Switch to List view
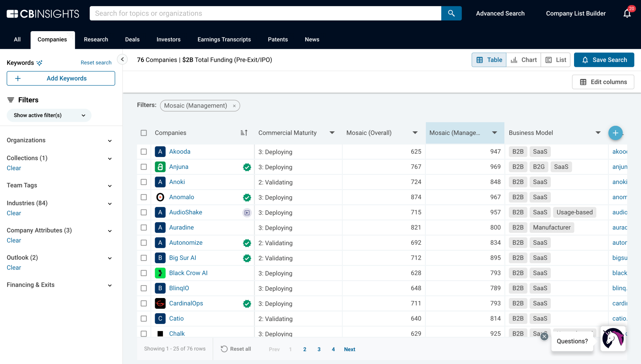This screenshot has height=364, width=641. (x=556, y=60)
